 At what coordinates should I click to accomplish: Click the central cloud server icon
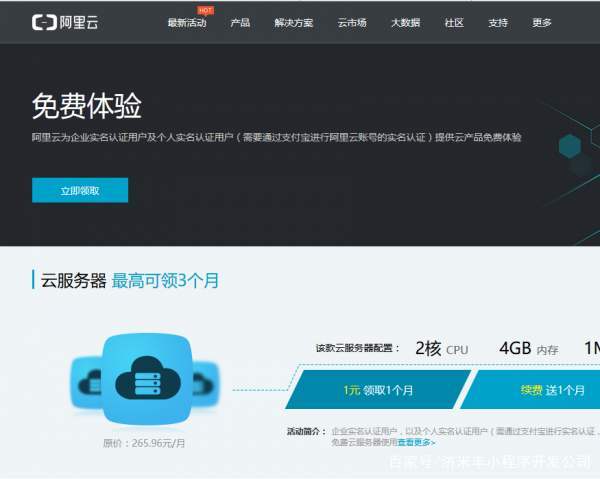pyautogui.click(x=148, y=379)
